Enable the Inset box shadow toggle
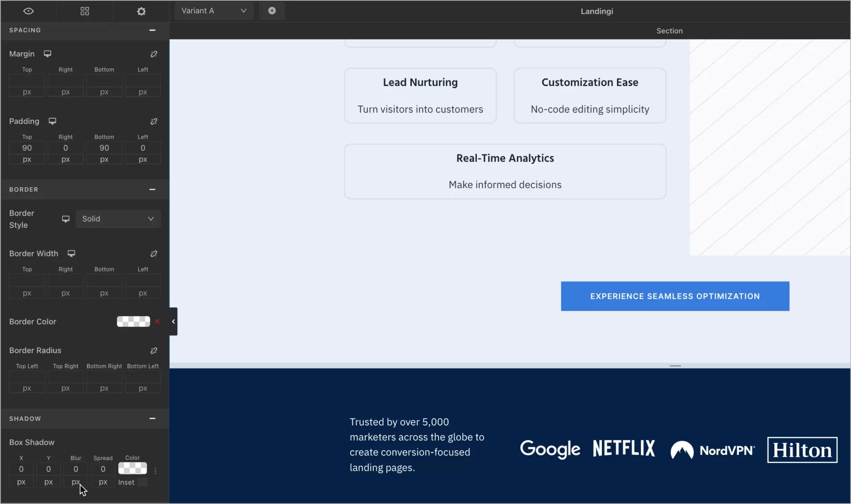The width and height of the screenshot is (851, 504). pyautogui.click(x=141, y=482)
